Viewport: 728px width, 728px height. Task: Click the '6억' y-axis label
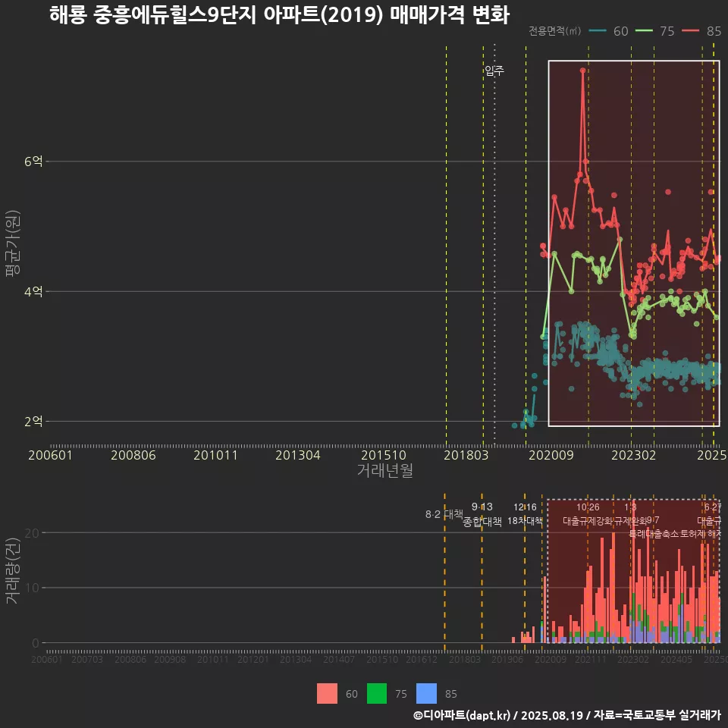click(x=33, y=161)
